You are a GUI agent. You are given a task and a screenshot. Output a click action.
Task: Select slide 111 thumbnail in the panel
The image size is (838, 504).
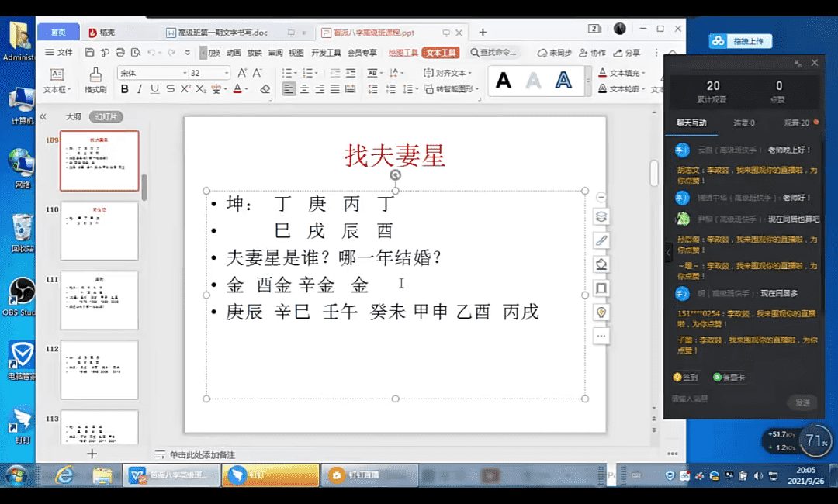(x=99, y=300)
